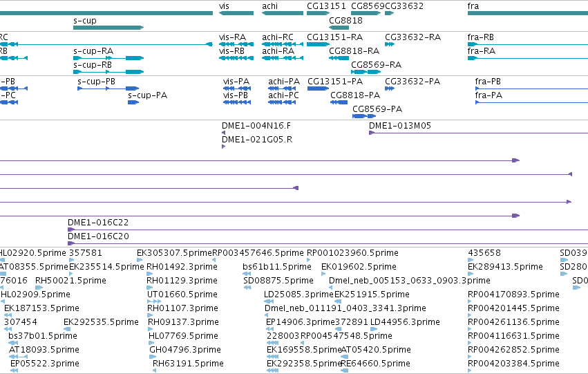Select feature 357581

coord(72,260)
